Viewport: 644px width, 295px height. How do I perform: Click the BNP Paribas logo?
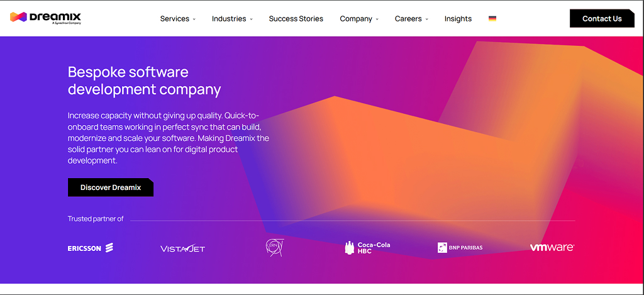460,248
